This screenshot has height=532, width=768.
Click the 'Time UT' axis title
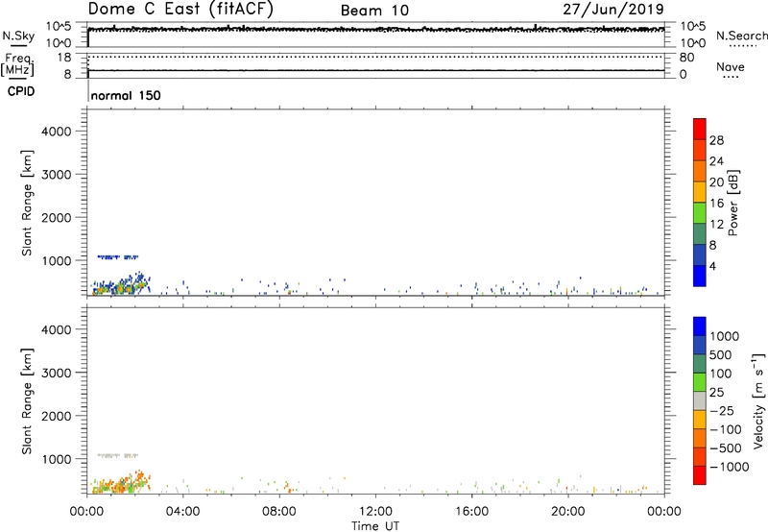tap(375, 526)
